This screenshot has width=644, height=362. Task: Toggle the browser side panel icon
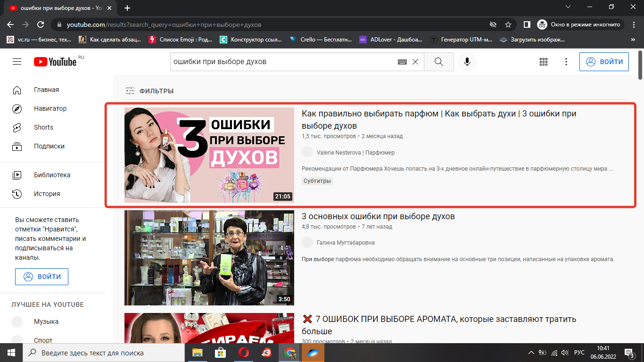click(527, 25)
